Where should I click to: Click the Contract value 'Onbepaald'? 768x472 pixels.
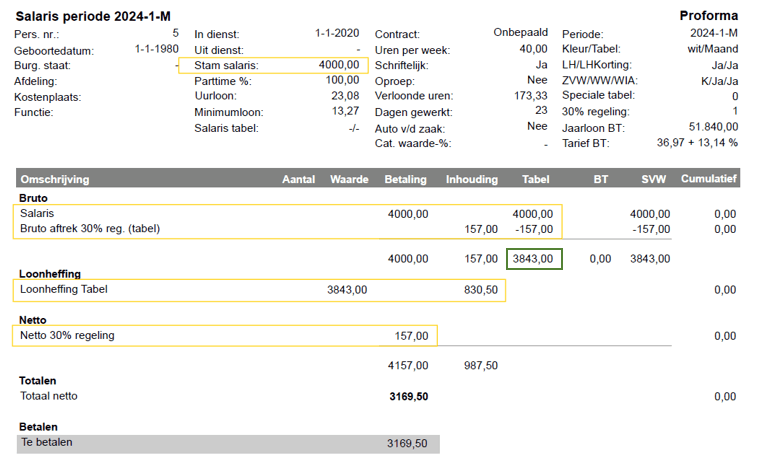(520, 32)
